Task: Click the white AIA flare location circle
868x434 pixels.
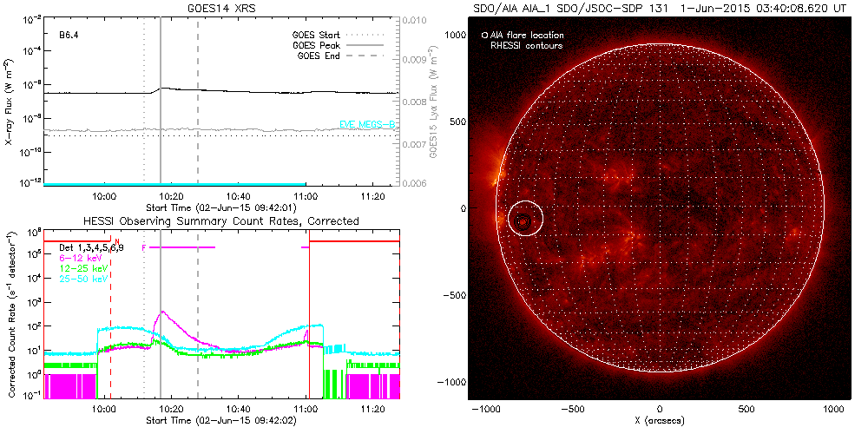Action: (x=525, y=220)
